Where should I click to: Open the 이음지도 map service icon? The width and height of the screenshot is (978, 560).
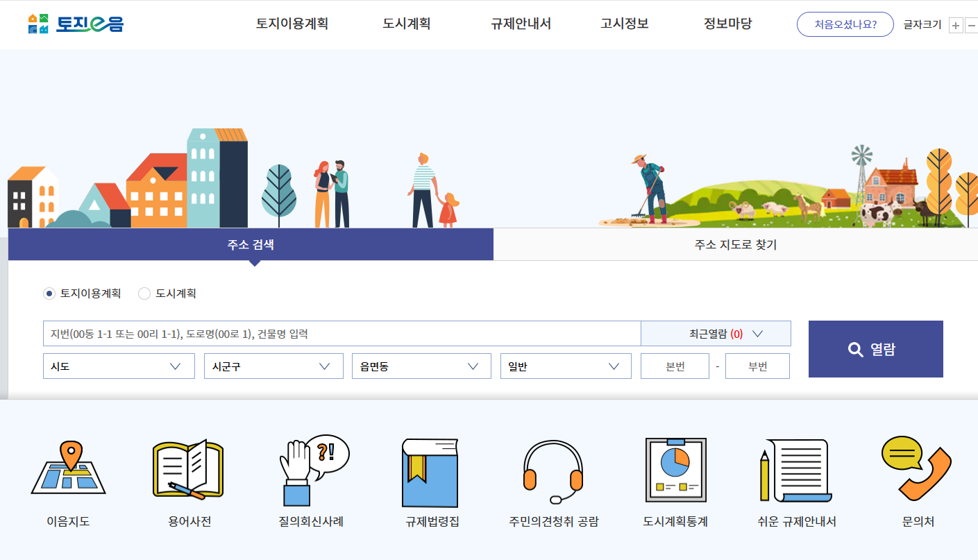click(x=68, y=470)
